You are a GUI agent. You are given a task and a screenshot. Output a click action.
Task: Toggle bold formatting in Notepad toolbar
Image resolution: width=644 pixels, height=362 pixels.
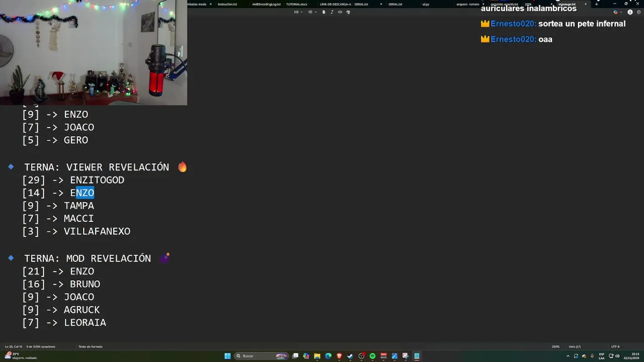[x=324, y=12]
